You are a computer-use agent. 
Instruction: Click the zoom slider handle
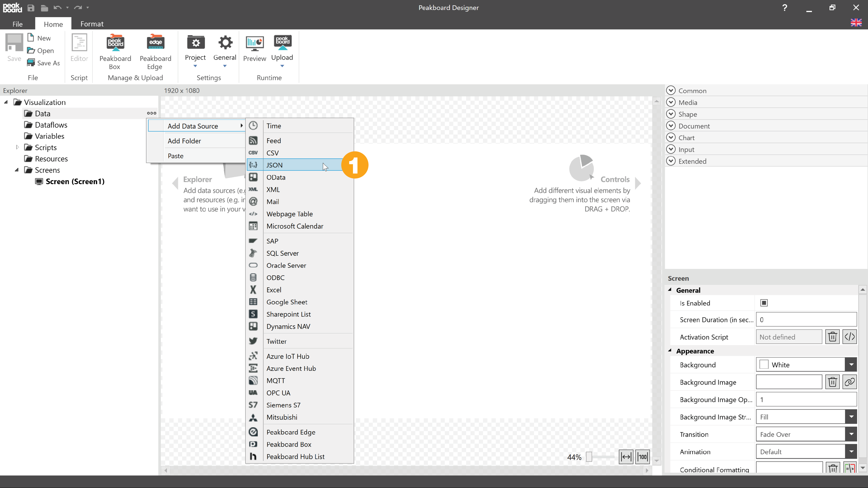click(589, 457)
